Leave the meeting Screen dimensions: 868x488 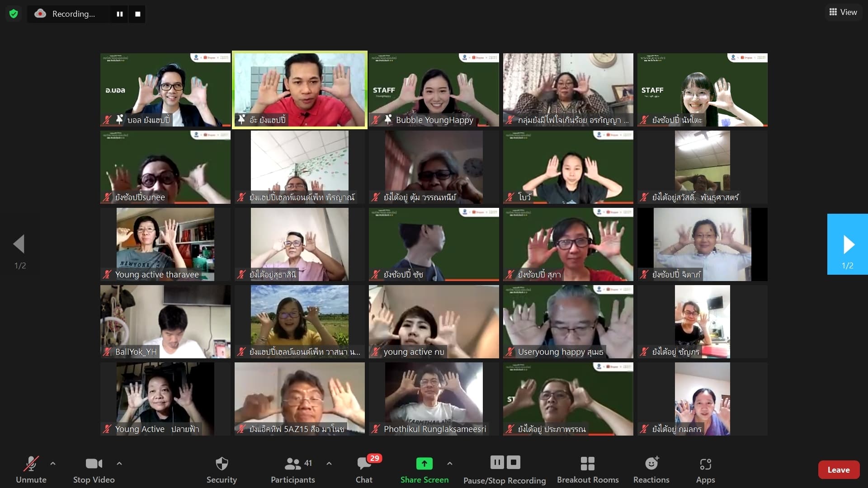[x=839, y=470]
